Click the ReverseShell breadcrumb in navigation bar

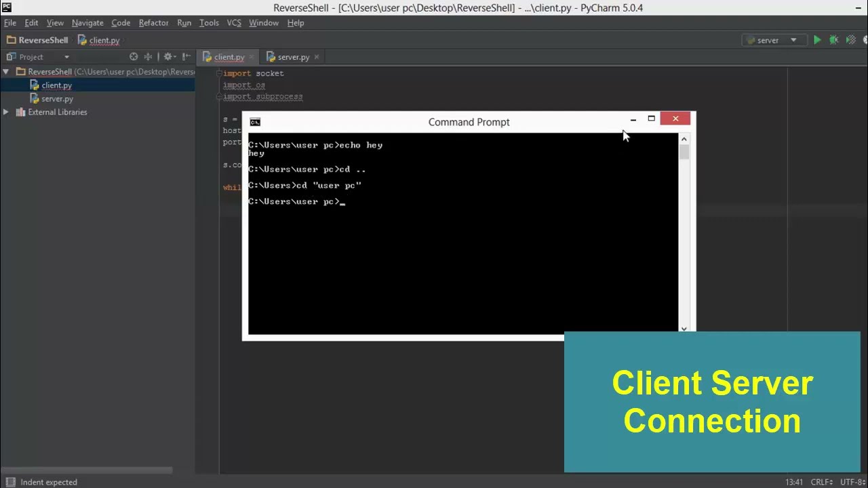tap(37, 40)
